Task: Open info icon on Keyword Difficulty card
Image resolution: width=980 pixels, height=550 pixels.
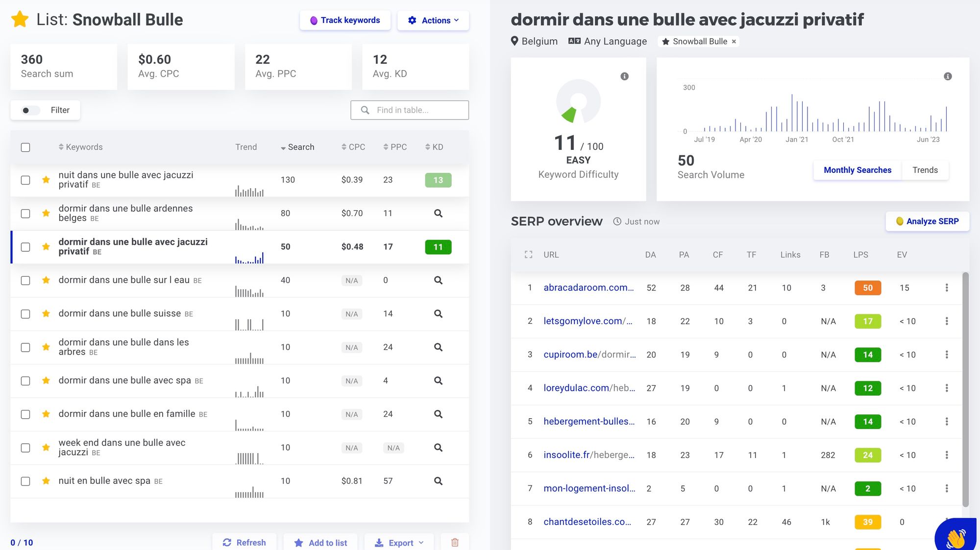Action: [x=624, y=76]
